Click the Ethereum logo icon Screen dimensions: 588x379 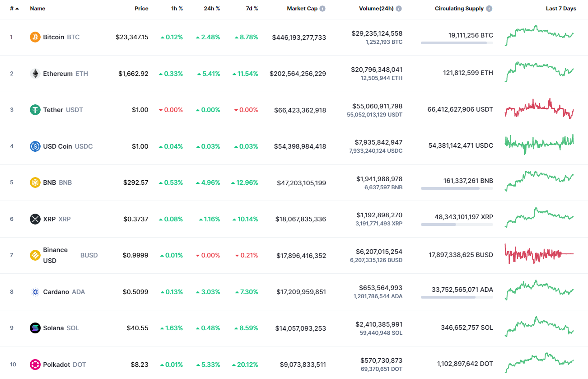pyautogui.click(x=34, y=73)
